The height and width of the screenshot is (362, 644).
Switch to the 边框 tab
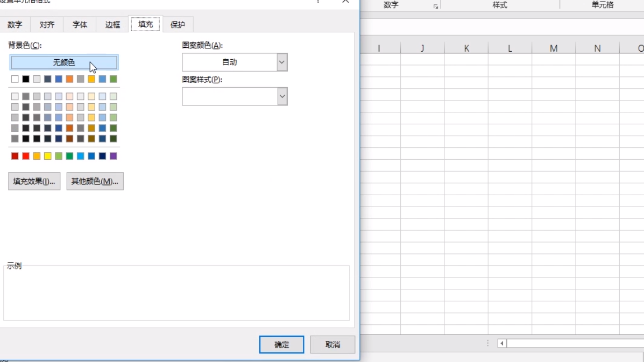tap(112, 25)
